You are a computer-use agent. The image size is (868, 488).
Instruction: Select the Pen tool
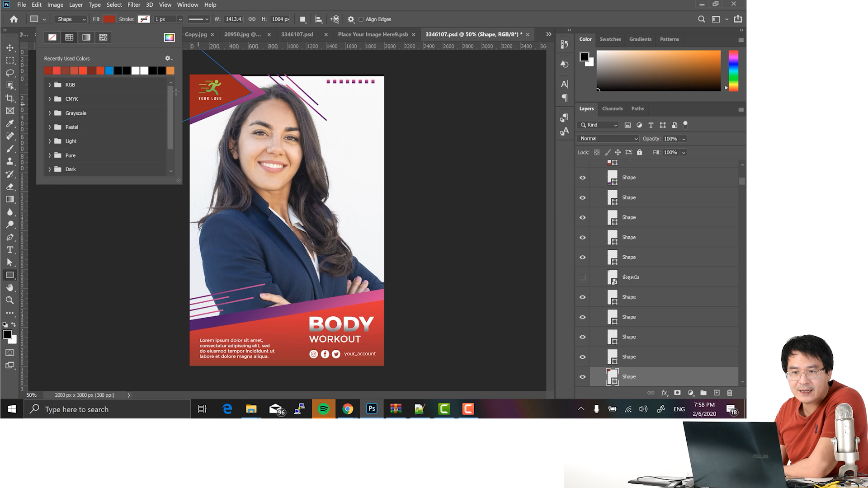click(9, 237)
